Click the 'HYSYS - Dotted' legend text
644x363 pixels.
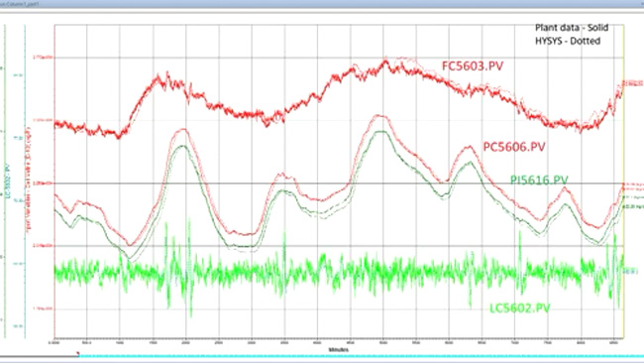point(568,41)
